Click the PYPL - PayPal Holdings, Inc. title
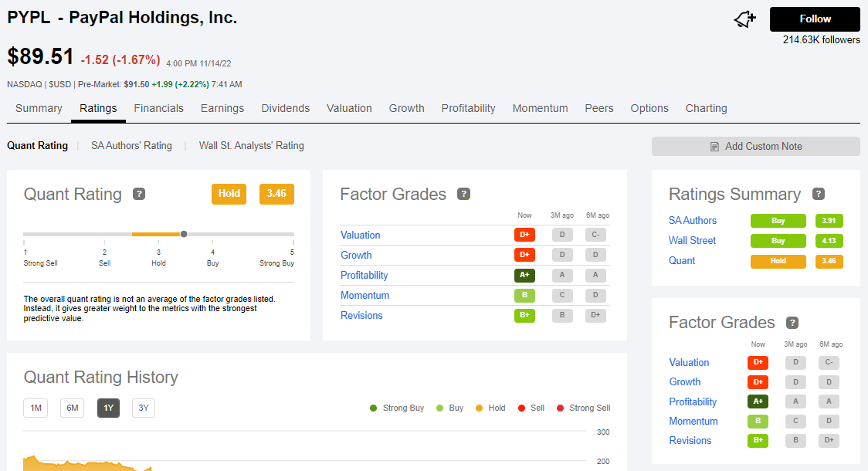Viewport: 868px width, 471px height. (122, 18)
